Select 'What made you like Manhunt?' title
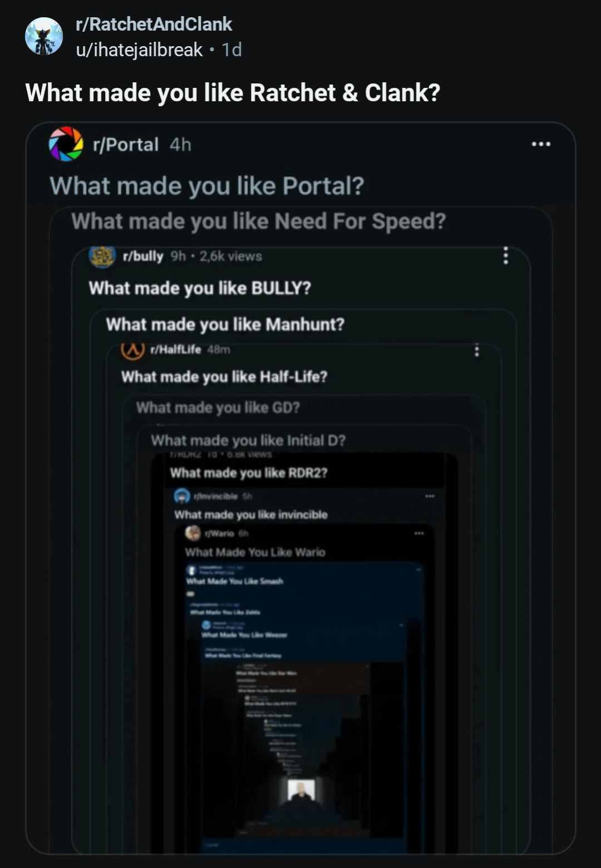This screenshot has height=868, width=601. point(225,324)
